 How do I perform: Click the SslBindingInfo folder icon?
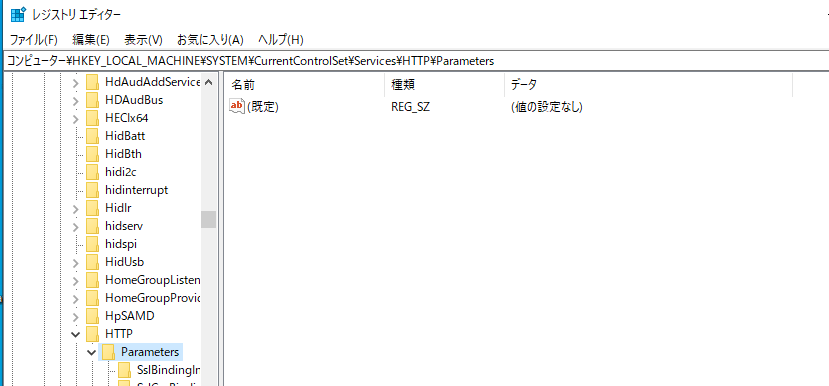124,370
